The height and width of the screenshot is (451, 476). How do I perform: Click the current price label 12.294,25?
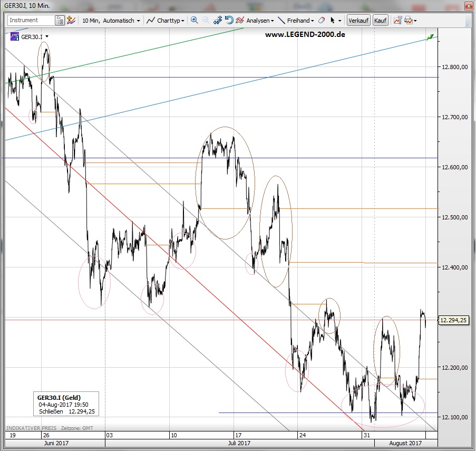(453, 320)
